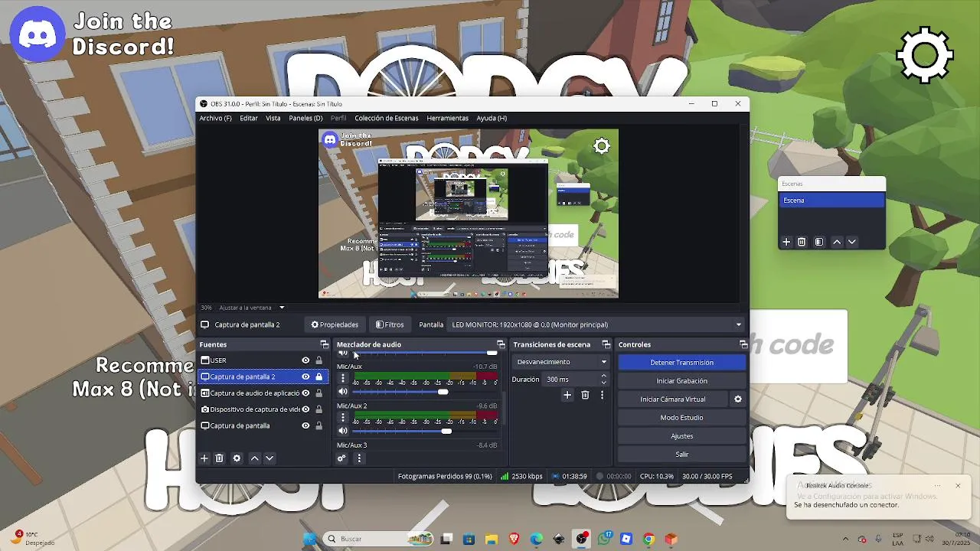Viewport: 980px width, 551px height.
Task: Mute the Mic/Aux speaker icon
Action: click(x=343, y=392)
